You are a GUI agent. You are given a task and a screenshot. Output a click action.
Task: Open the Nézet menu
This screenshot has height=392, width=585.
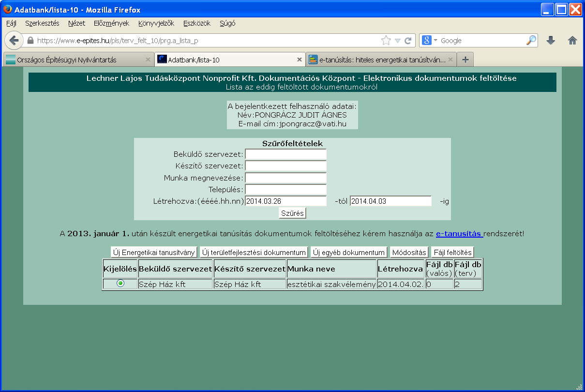pos(76,23)
